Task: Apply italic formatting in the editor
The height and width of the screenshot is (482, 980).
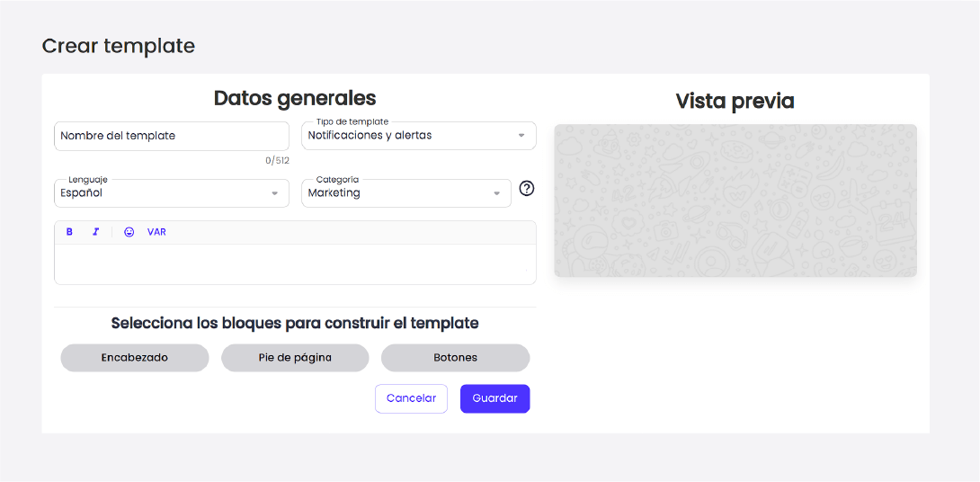Action: click(x=95, y=232)
